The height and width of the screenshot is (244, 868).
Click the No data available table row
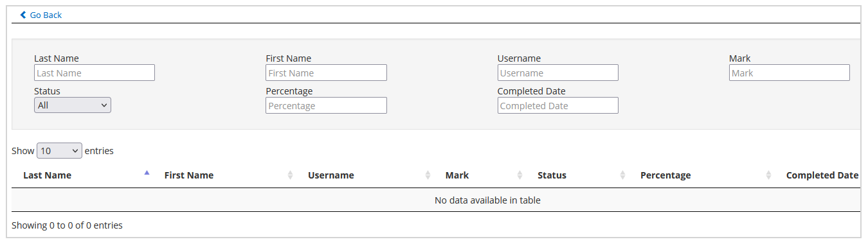click(436, 200)
